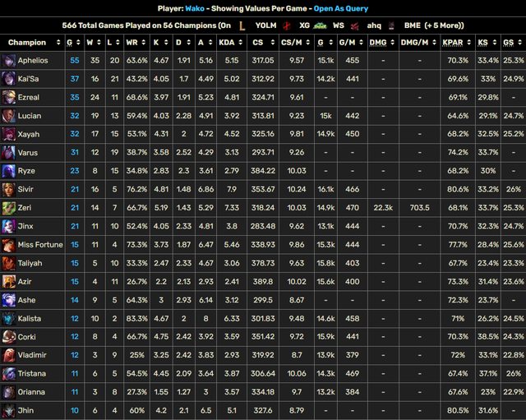Sort table by KDA column header
This screenshot has height=420, width=526.
tap(232, 43)
